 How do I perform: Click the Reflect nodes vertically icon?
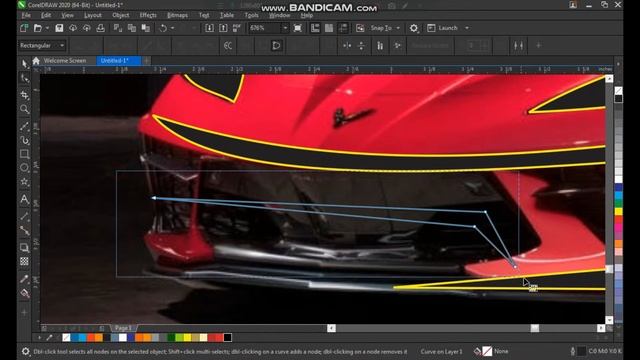361,45
